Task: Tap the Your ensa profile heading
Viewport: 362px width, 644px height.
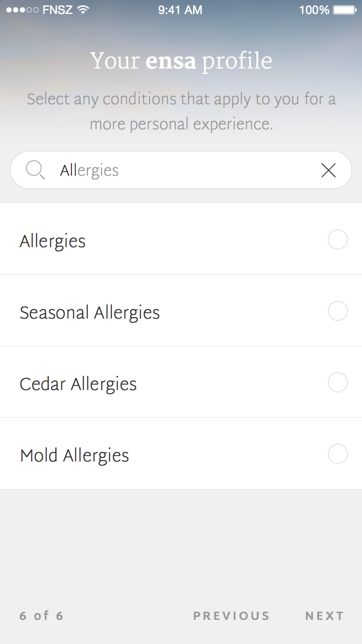Action: pos(181,61)
